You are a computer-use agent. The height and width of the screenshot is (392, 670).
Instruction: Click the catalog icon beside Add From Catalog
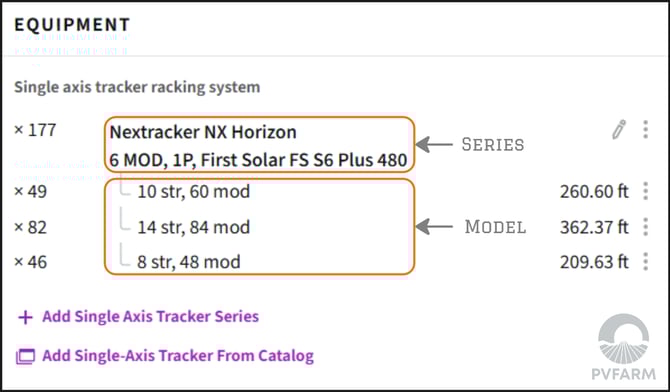pos(25,357)
